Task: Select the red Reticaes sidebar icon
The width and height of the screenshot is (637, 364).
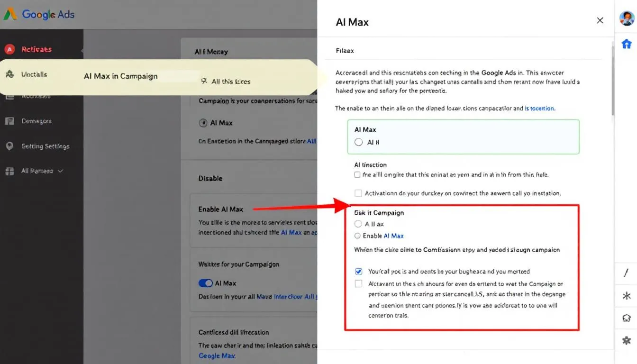Action: [10, 49]
